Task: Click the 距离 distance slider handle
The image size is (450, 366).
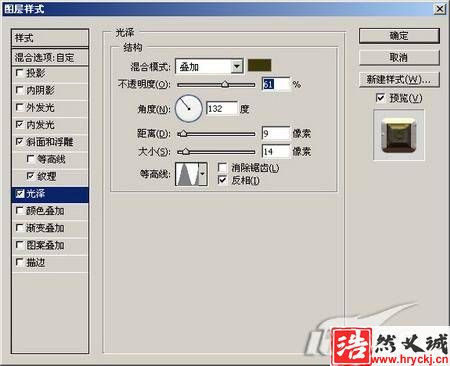Action: 182,134
